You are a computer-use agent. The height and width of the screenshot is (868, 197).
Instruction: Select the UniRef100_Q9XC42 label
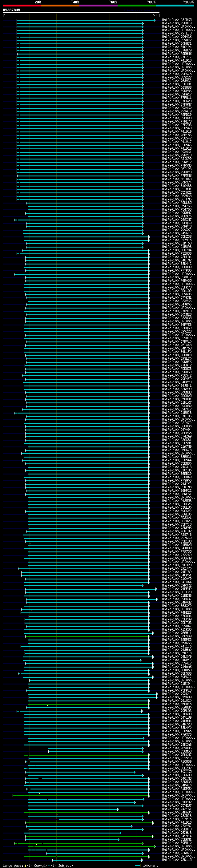click(x=177, y=694)
